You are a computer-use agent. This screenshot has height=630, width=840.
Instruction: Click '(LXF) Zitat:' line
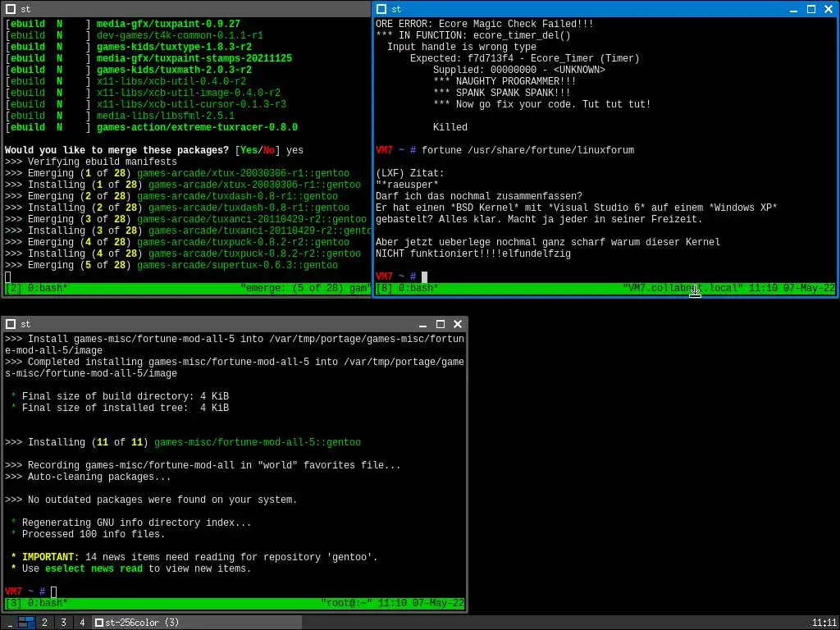410,174
